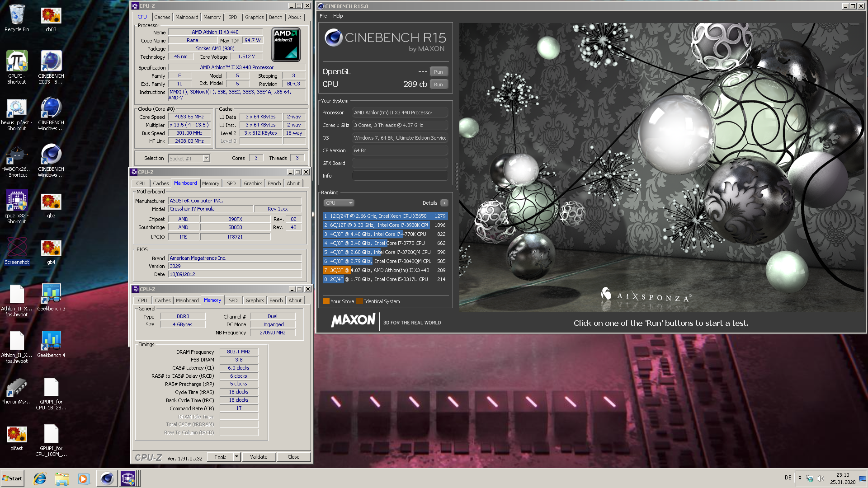The image size is (868, 488).
Task: Launch Geekbench 3 desktop icon
Action: coord(51,297)
